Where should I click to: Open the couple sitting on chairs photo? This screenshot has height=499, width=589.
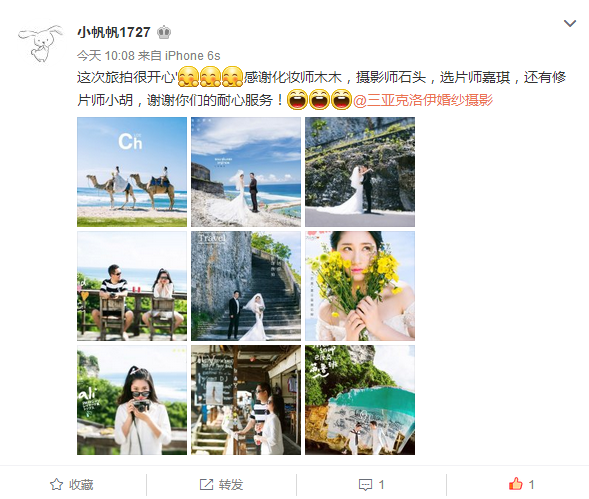pos(132,286)
